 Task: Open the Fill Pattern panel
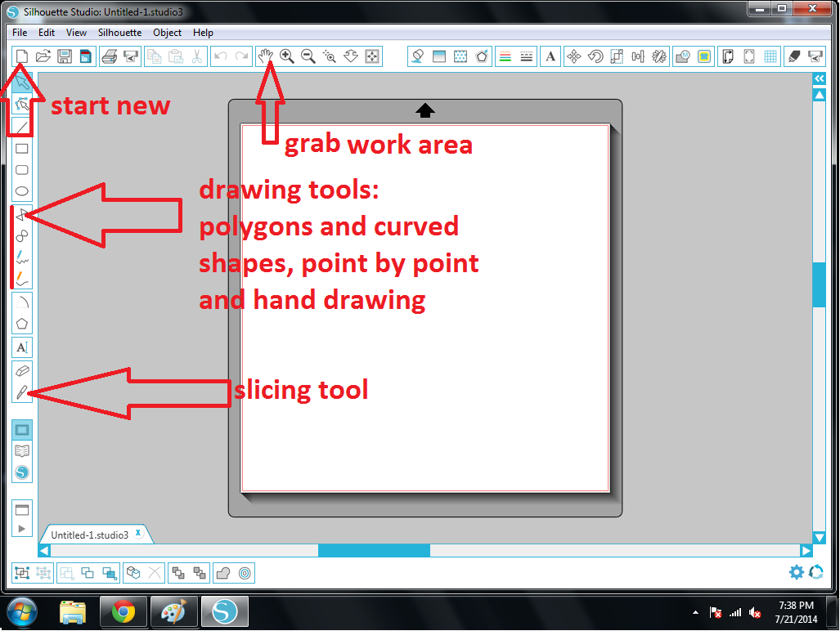(460, 56)
